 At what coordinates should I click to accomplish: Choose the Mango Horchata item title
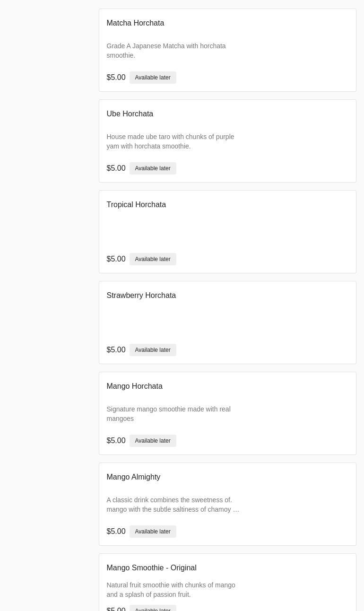(x=134, y=386)
